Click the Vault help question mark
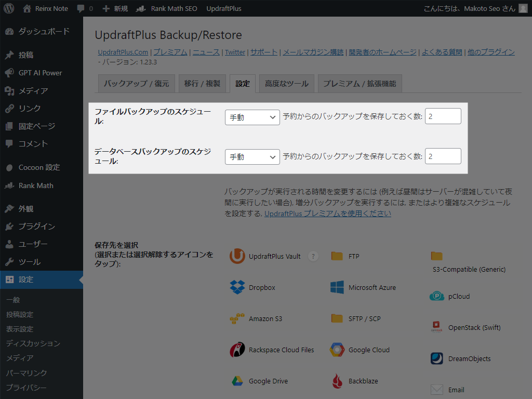 (x=313, y=257)
